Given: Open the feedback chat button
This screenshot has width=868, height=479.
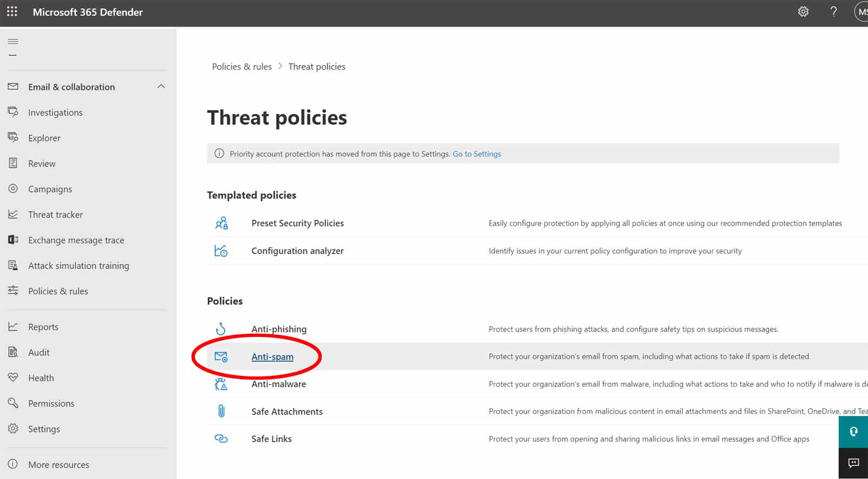Looking at the screenshot, I should coord(853,463).
